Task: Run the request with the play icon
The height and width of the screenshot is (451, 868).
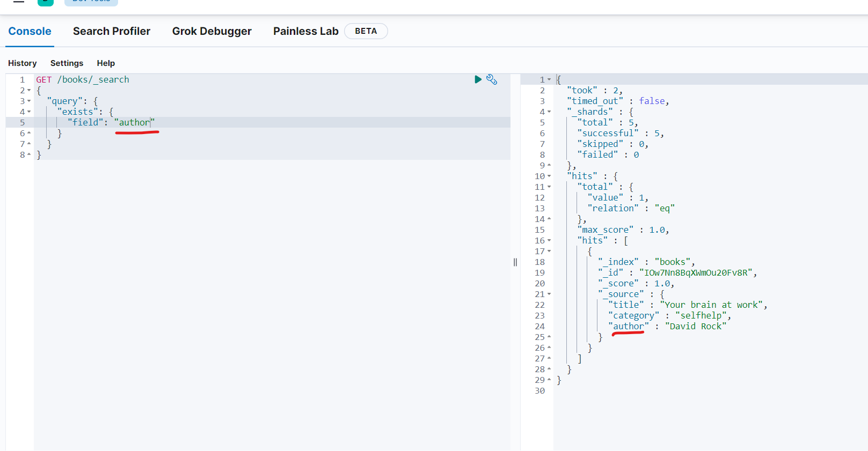Action: coord(478,79)
